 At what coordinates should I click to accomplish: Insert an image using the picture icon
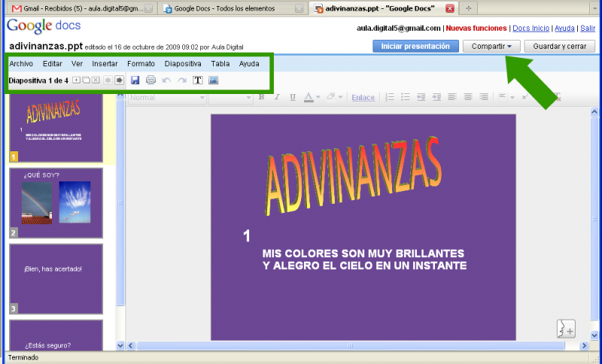click(214, 80)
